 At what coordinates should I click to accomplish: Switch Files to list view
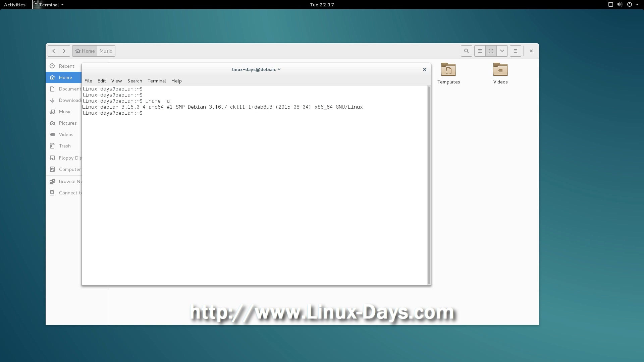(x=480, y=51)
